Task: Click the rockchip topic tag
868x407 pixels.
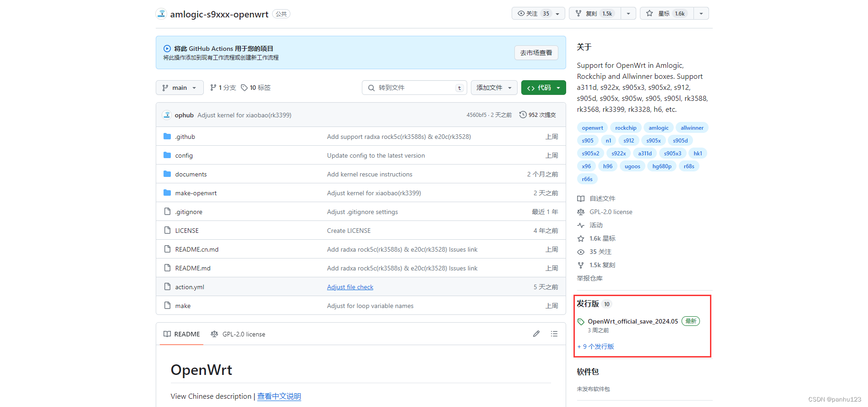Action: point(626,128)
